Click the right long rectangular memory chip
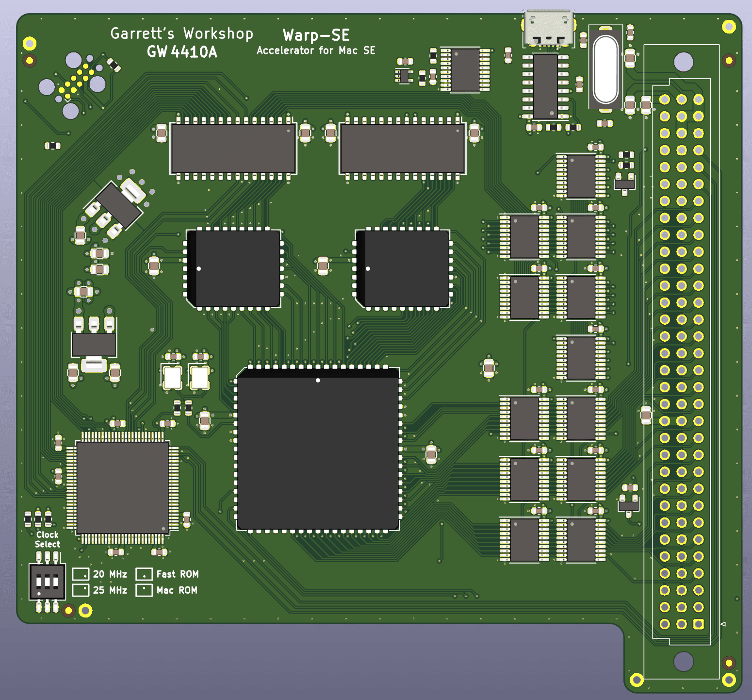Screen dimensions: 752x700 [402, 149]
